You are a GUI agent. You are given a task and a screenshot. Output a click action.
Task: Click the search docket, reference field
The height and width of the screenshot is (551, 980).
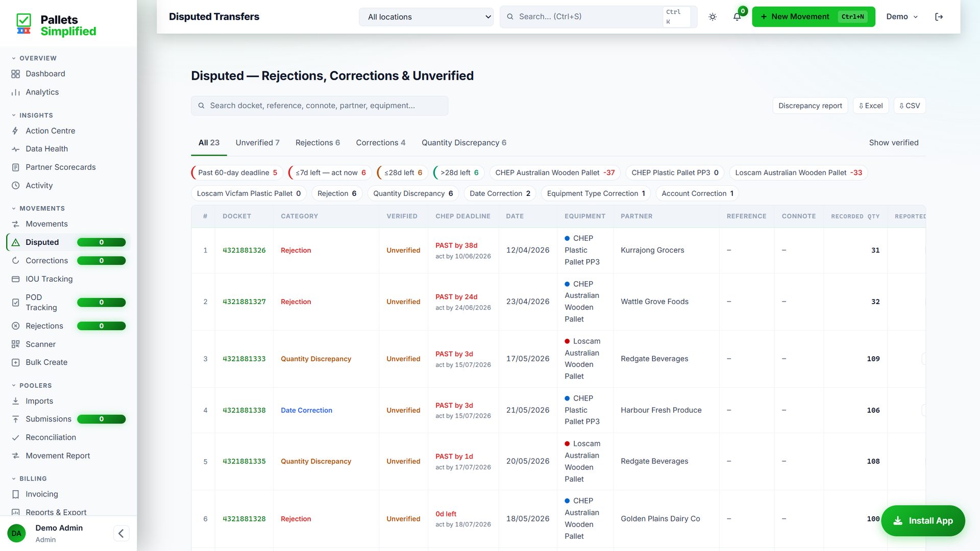pos(320,106)
